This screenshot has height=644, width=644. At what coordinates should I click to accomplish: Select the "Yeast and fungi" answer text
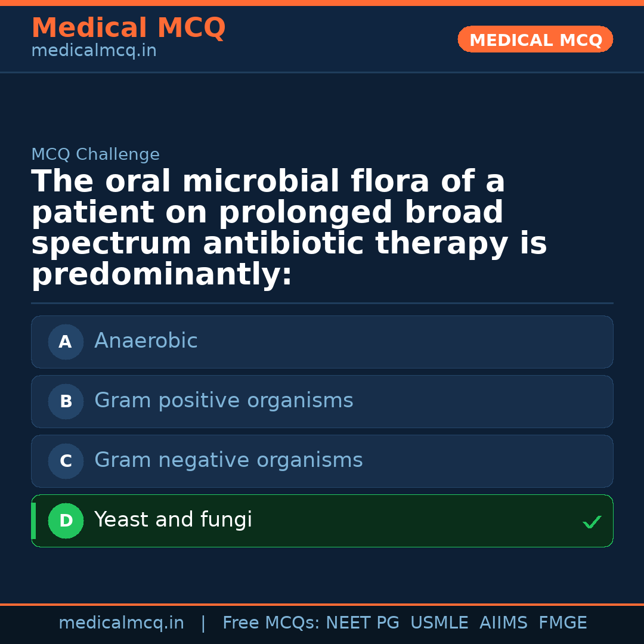point(173,520)
